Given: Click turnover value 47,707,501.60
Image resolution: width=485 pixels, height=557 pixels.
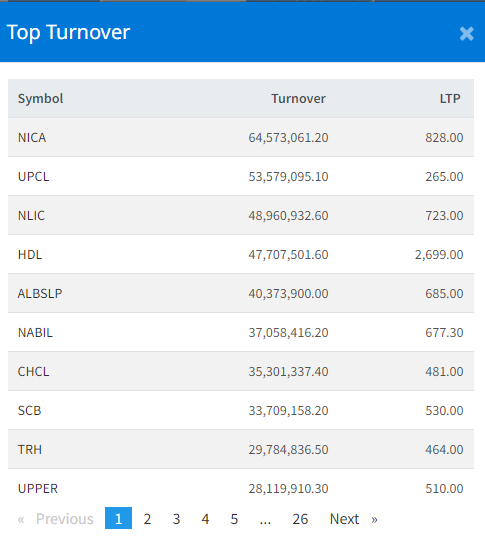Looking at the screenshot, I should (288, 255).
